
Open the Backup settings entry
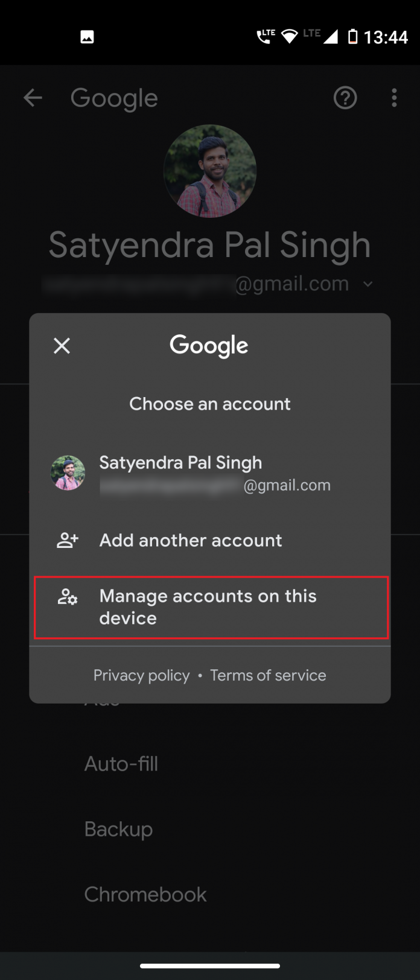coord(118,829)
